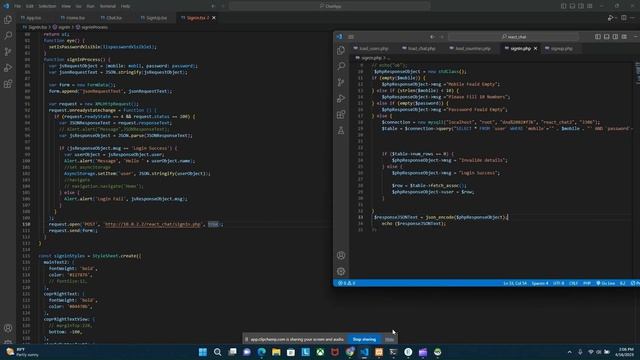Open Selection menu in back VS Code window
The image size is (640, 360).
47,6
